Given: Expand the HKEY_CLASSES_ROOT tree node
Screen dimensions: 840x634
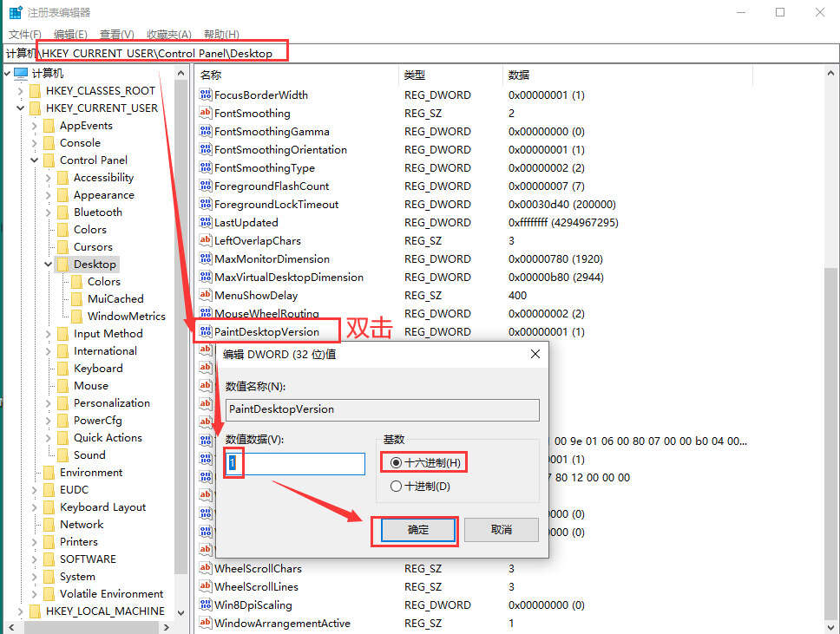Looking at the screenshot, I should [x=20, y=91].
